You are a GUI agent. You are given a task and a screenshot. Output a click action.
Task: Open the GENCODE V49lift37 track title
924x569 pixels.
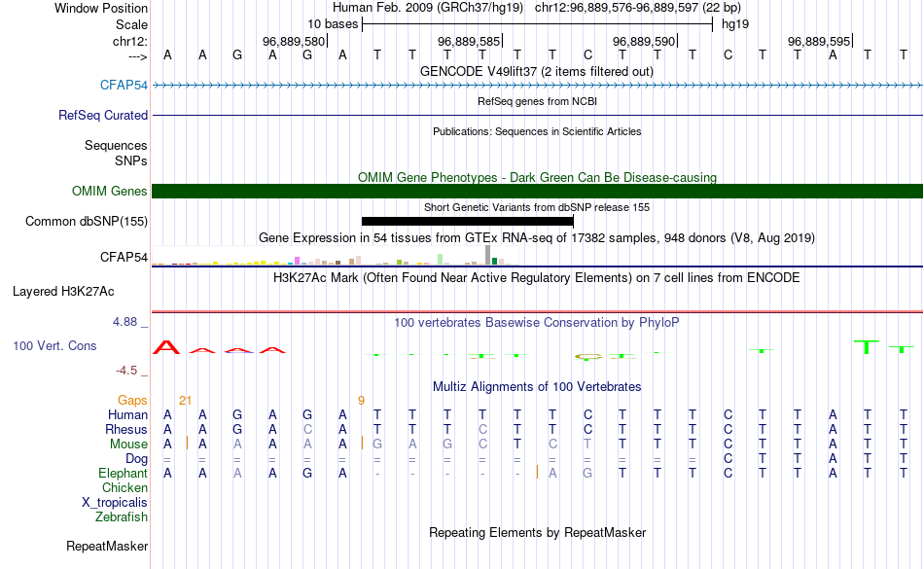pyautogui.click(x=537, y=71)
